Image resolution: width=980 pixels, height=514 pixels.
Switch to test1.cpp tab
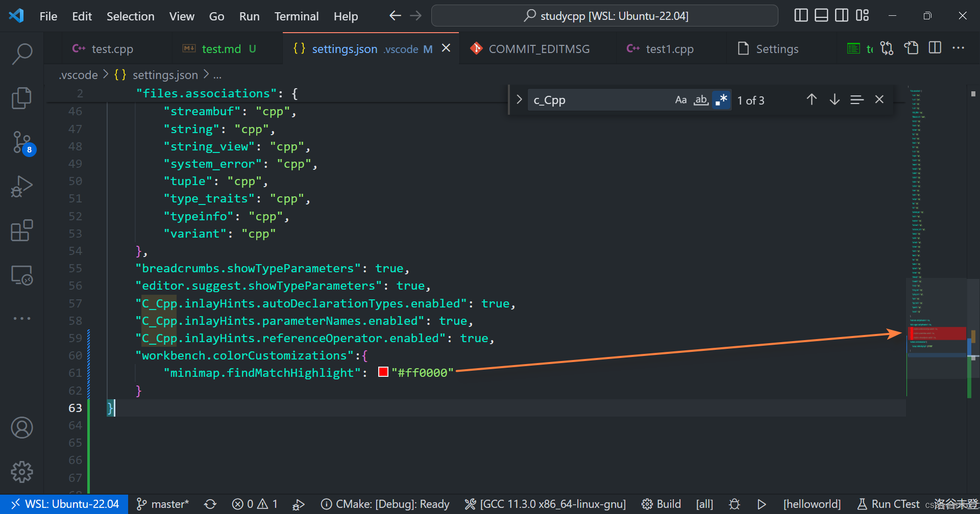tap(669, 49)
